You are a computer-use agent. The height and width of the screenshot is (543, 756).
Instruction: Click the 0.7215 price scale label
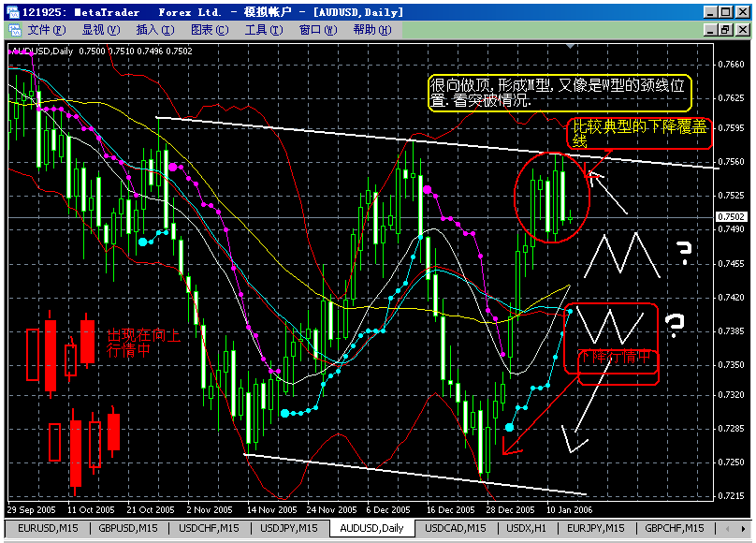[731, 496]
